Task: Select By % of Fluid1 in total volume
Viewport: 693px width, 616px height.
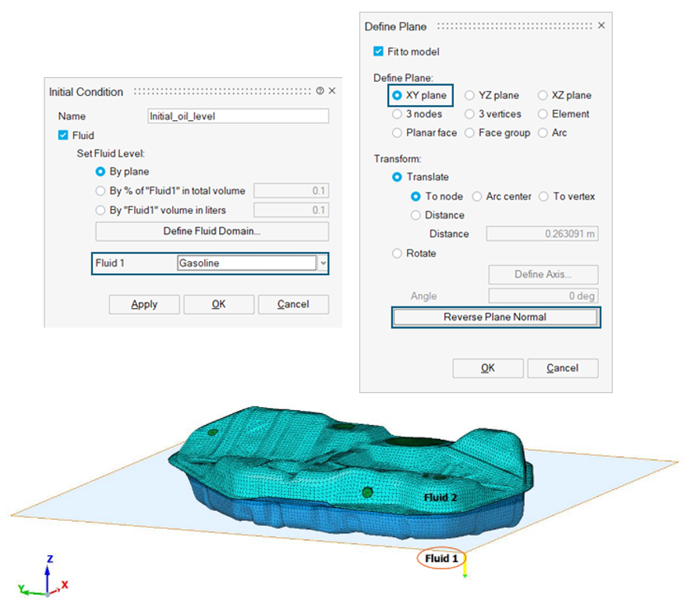Action: (101, 191)
